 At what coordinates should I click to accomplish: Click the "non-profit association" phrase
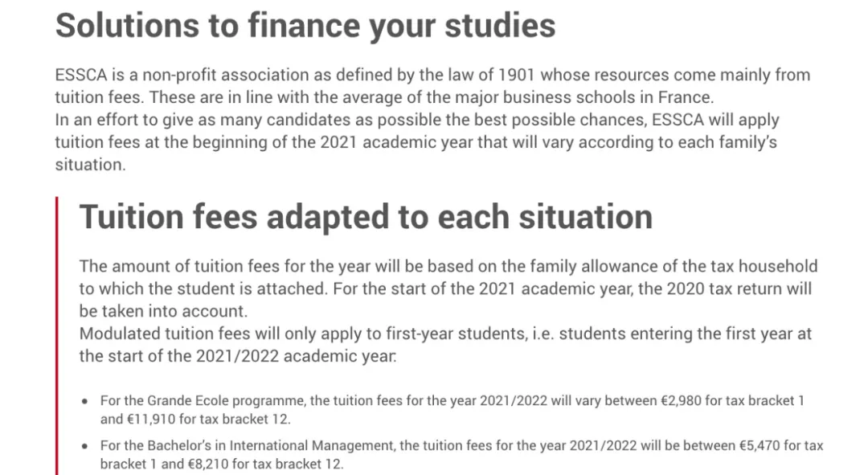coord(222,76)
